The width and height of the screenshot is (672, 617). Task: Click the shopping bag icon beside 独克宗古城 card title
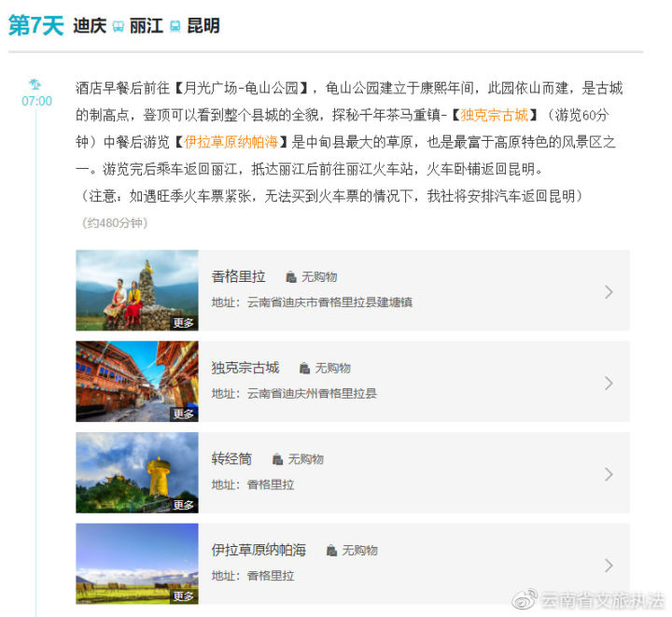[304, 369]
